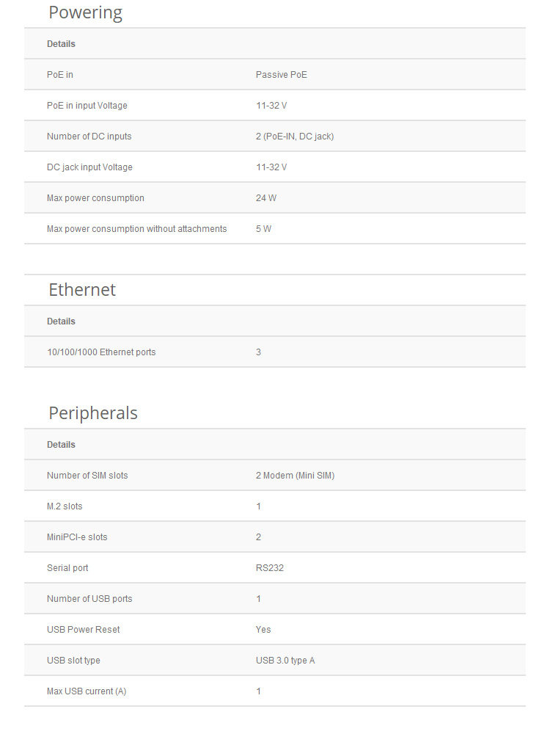Click the Ethernet section heading
The image size is (550, 756).
tap(82, 290)
